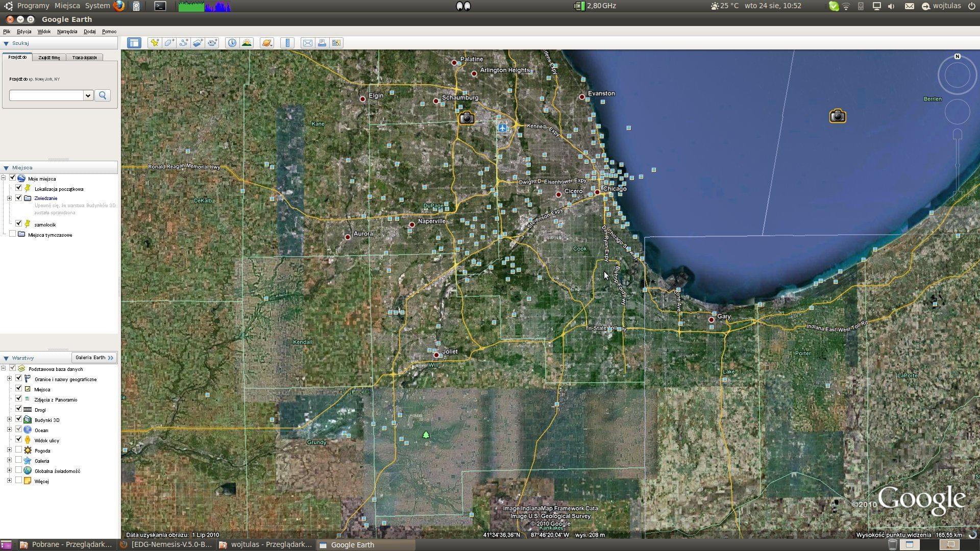Expand the Budynki 3D layer node
This screenshot has height=551, width=980.
(9, 419)
